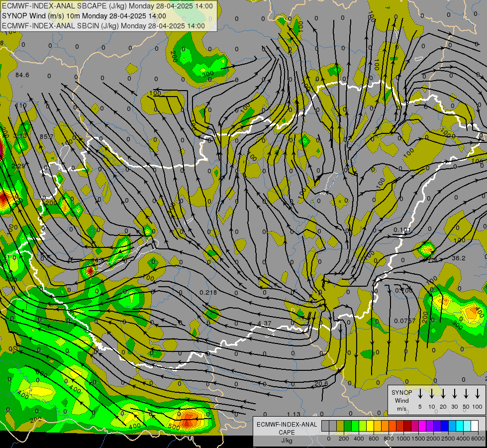The image size is (487, 448).
Task: Pick the dark red swatch above the 1000 tick
Action: click(x=408, y=426)
